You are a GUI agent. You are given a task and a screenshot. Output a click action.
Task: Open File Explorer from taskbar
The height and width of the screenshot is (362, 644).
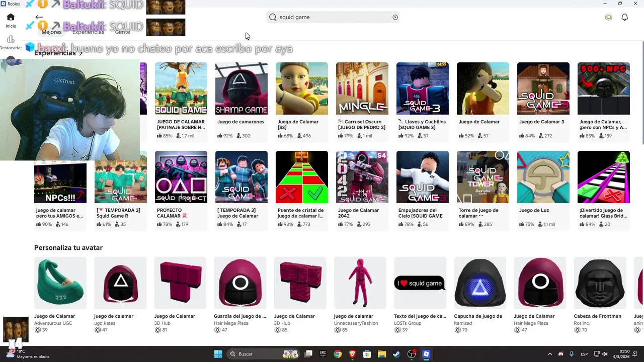pyautogui.click(x=382, y=354)
